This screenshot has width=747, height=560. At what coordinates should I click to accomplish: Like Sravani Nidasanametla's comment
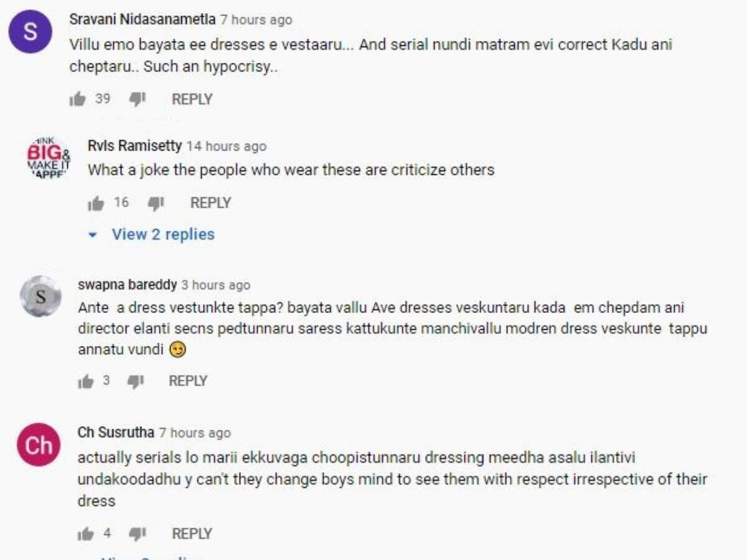[78, 99]
